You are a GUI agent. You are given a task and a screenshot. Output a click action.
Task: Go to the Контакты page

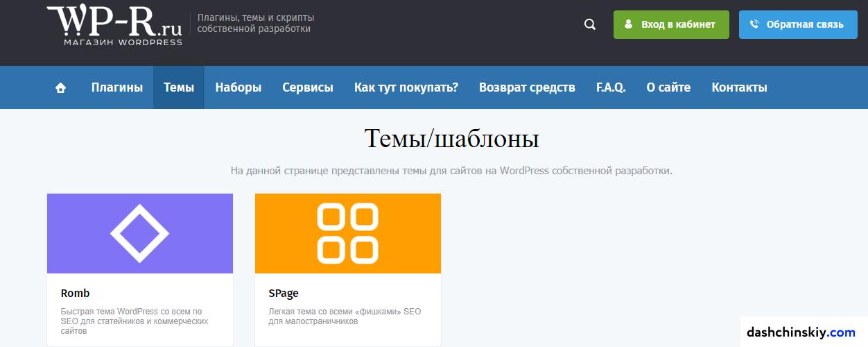739,87
